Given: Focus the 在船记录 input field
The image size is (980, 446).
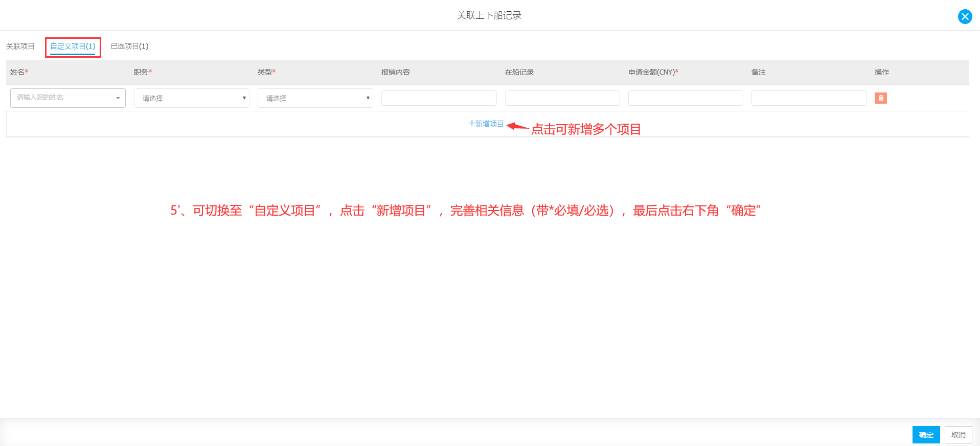Looking at the screenshot, I should [x=562, y=98].
